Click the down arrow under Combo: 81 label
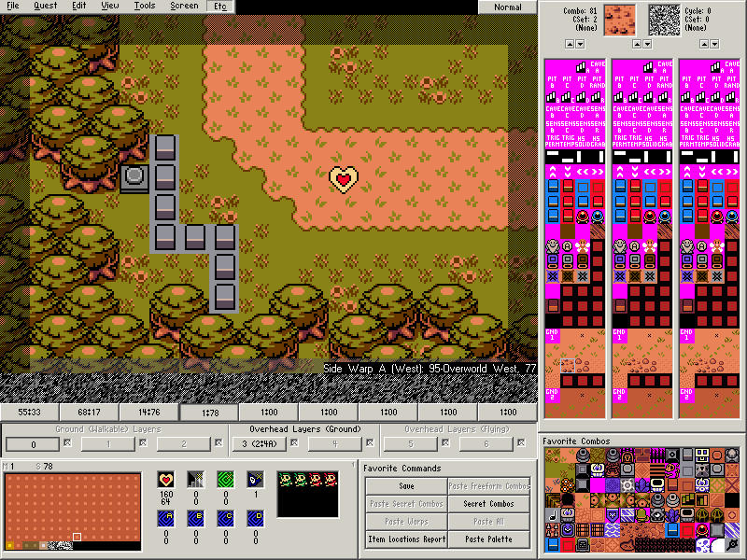The image size is (747, 560). coord(580,44)
